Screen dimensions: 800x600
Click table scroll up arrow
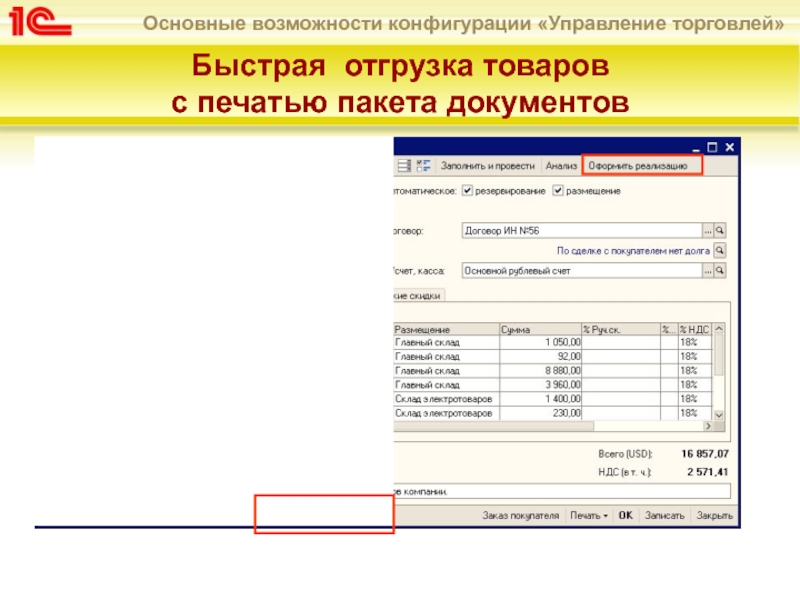pos(719,329)
